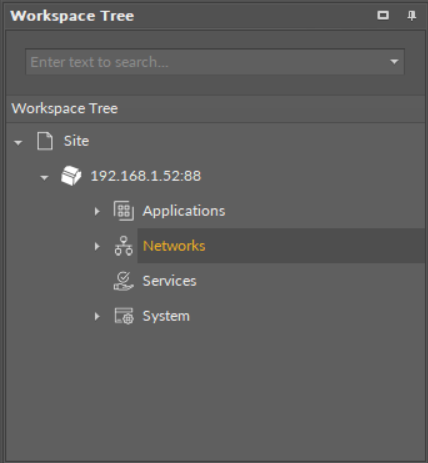
Task: Select the Services tree item
Action: 169,281
